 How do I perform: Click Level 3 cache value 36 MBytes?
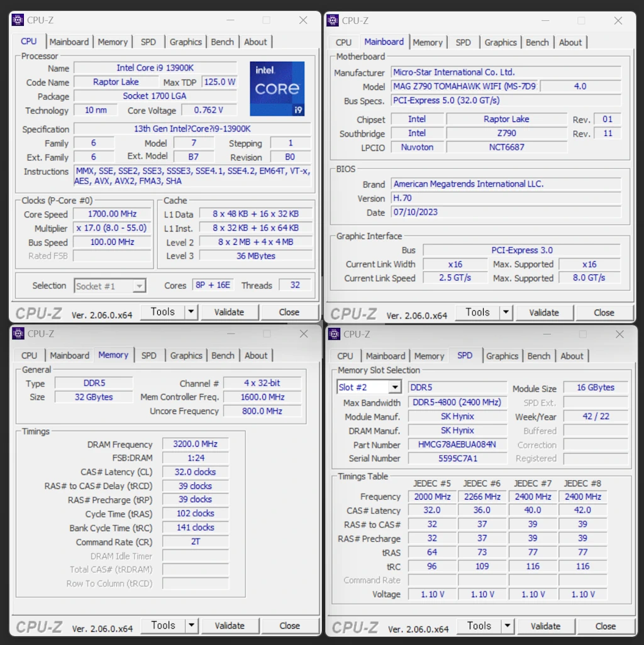point(256,256)
